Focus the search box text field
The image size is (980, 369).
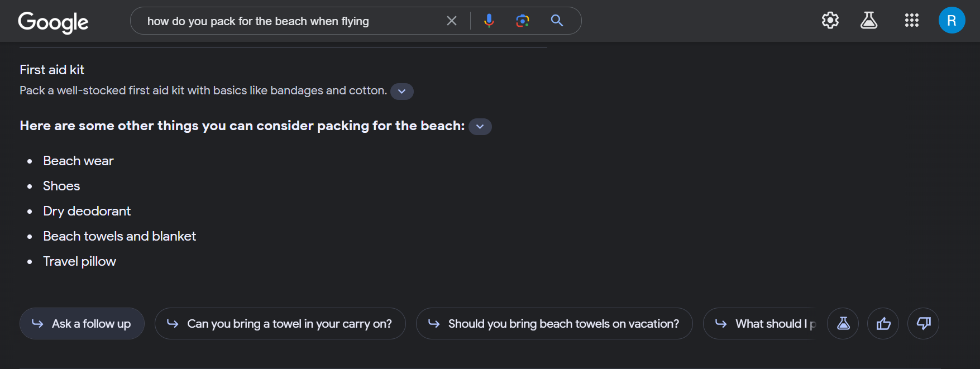click(290, 21)
